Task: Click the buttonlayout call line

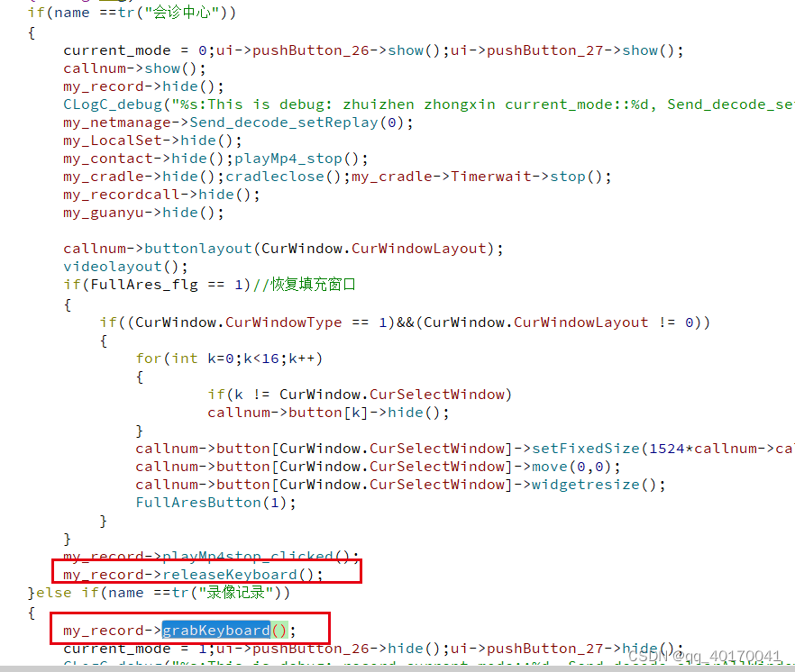Action: tap(283, 249)
